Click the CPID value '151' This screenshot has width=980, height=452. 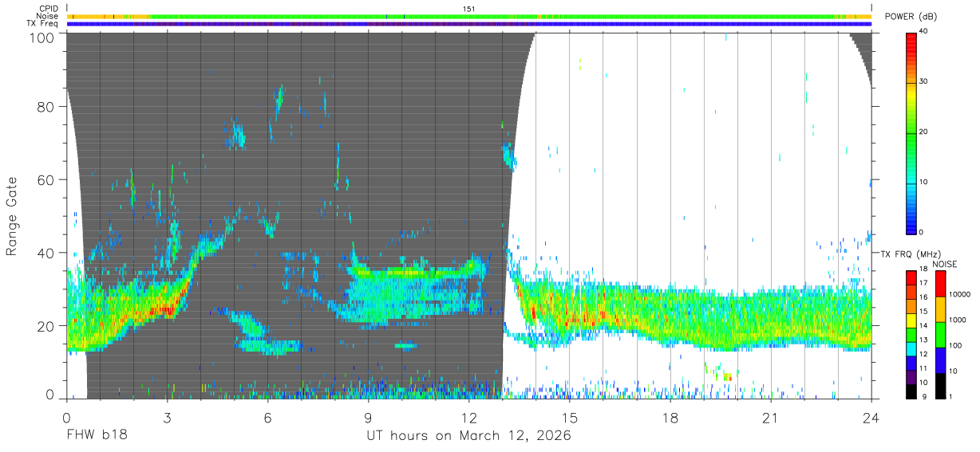(469, 9)
